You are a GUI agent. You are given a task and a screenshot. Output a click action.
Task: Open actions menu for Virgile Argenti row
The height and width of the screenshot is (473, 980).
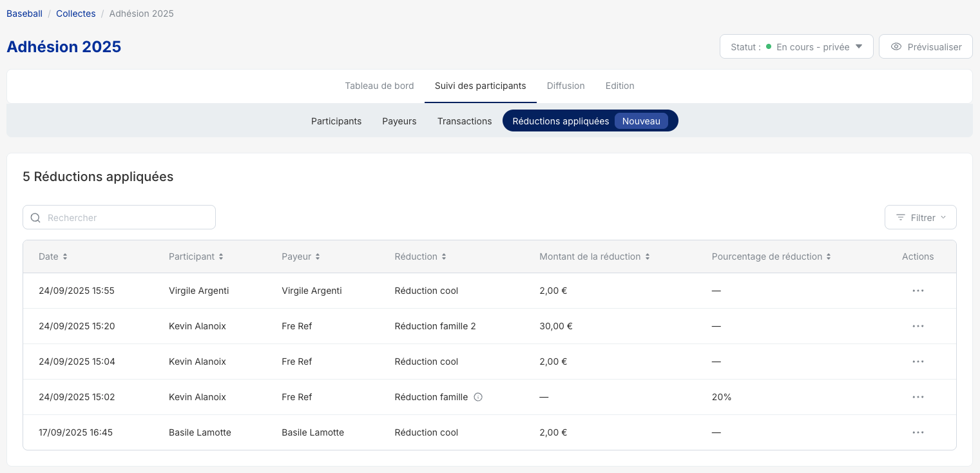point(918,291)
